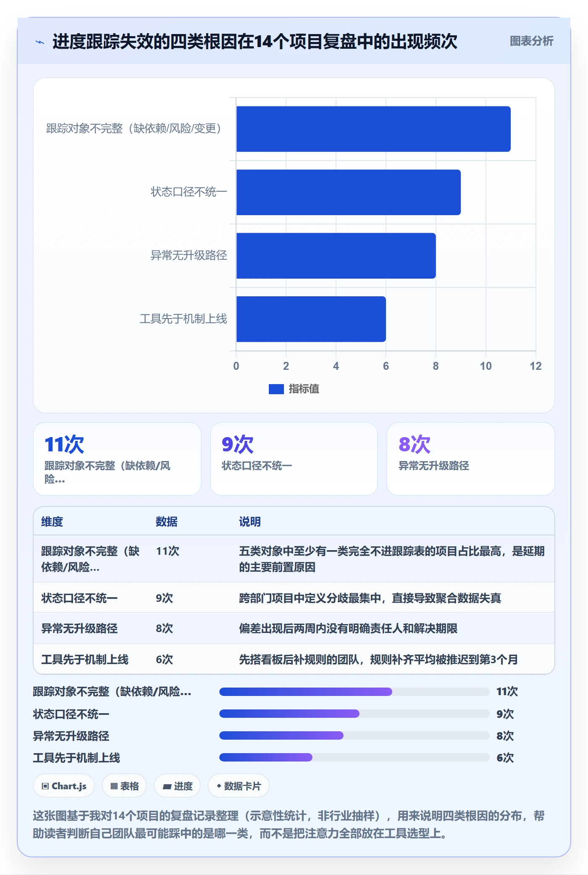The height and width of the screenshot is (875, 588).
Task: Click the 8次 progress bar
Action: point(354,735)
